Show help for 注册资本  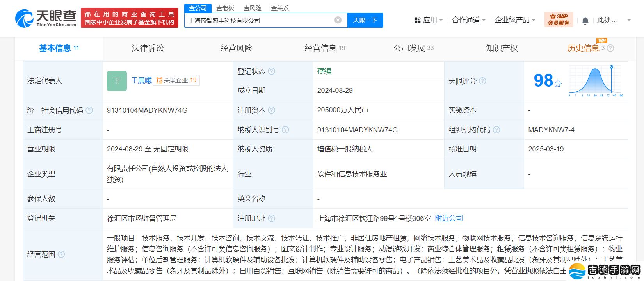coord(272,110)
